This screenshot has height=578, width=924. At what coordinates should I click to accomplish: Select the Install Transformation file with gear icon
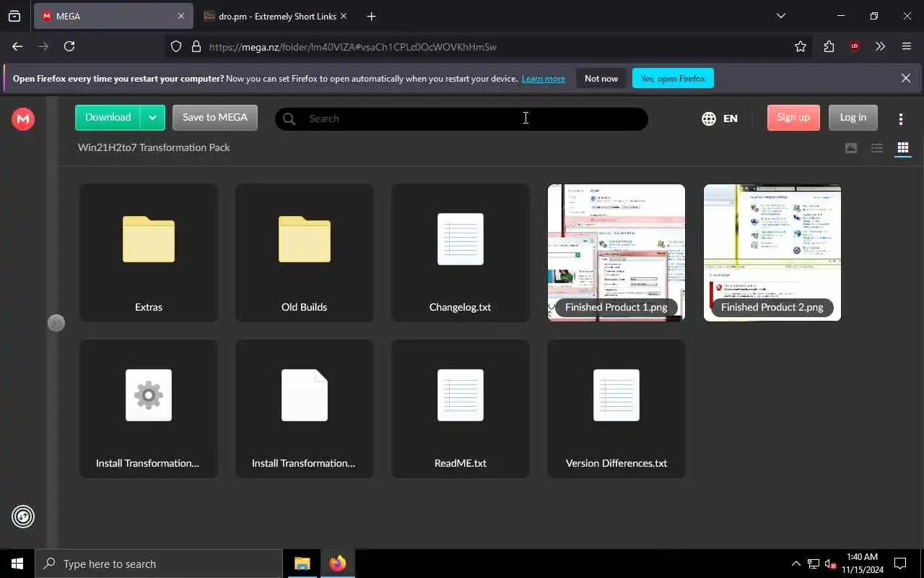(x=149, y=408)
